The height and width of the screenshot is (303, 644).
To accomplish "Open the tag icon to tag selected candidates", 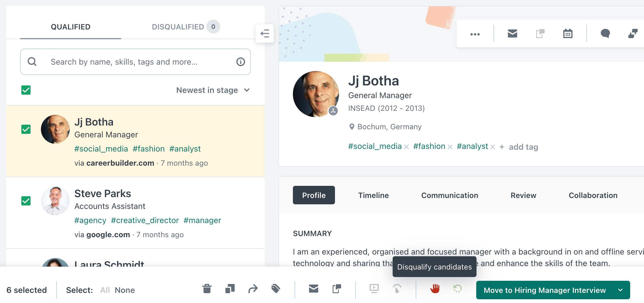I will (275, 289).
